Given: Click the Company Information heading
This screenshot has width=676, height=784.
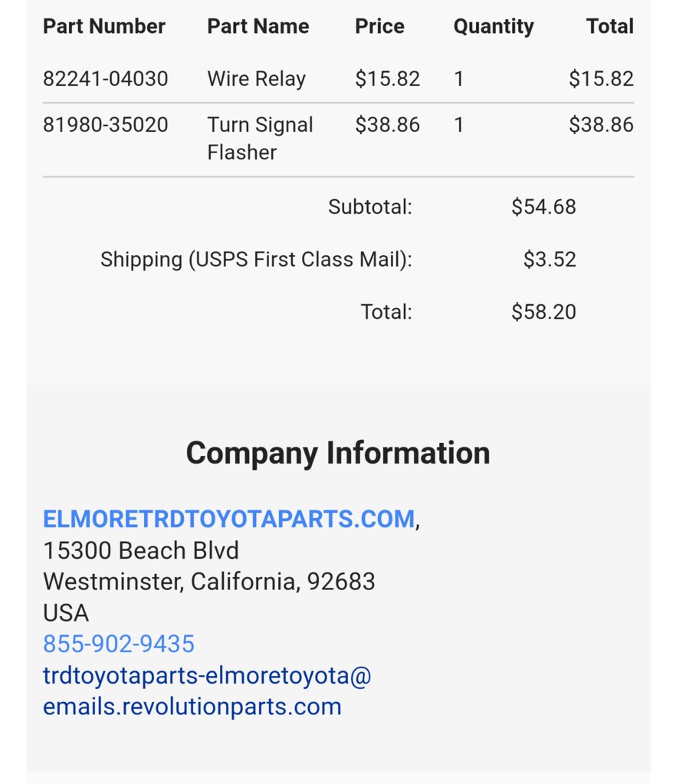Looking at the screenshot, I should (x=338, y=454).
